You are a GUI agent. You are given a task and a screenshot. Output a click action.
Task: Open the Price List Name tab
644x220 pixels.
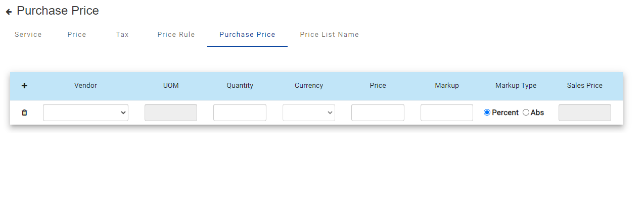[329, 35]
